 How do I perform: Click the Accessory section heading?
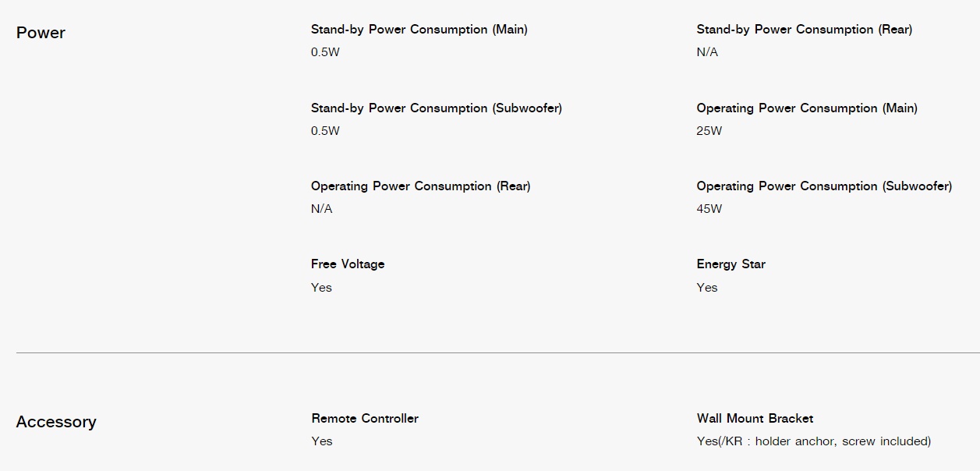point(56,422)
